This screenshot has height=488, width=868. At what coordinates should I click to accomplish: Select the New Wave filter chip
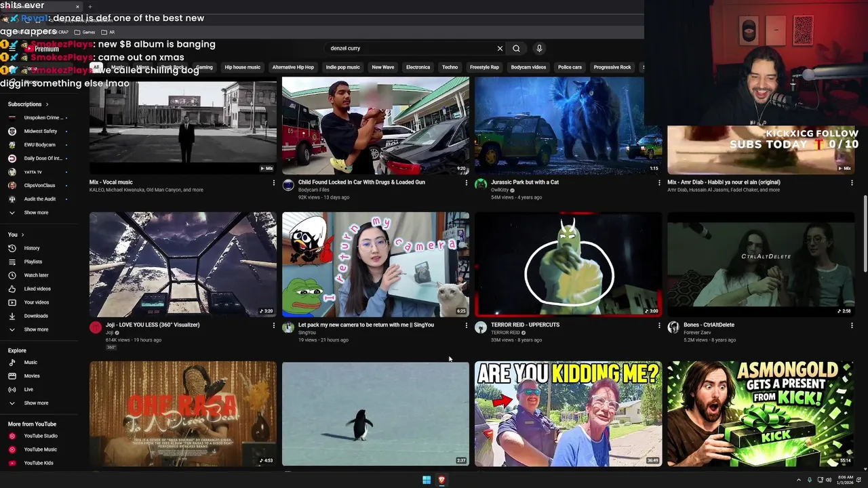[382, 67]
